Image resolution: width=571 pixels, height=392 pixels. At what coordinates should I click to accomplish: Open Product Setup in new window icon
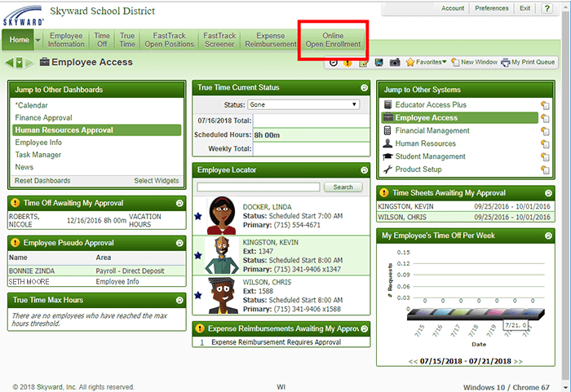pos(545,170)
